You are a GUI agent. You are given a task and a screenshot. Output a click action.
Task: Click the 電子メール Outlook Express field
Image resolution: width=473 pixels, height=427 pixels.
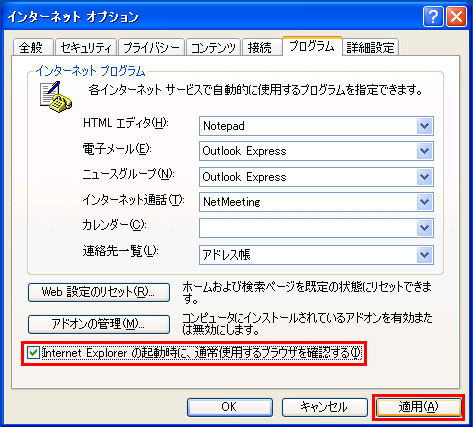(x=316, y=151)
